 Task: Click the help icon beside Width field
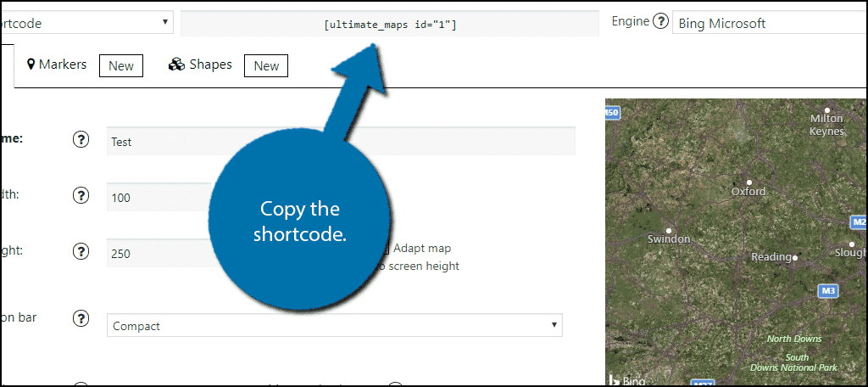pos(81,195)
